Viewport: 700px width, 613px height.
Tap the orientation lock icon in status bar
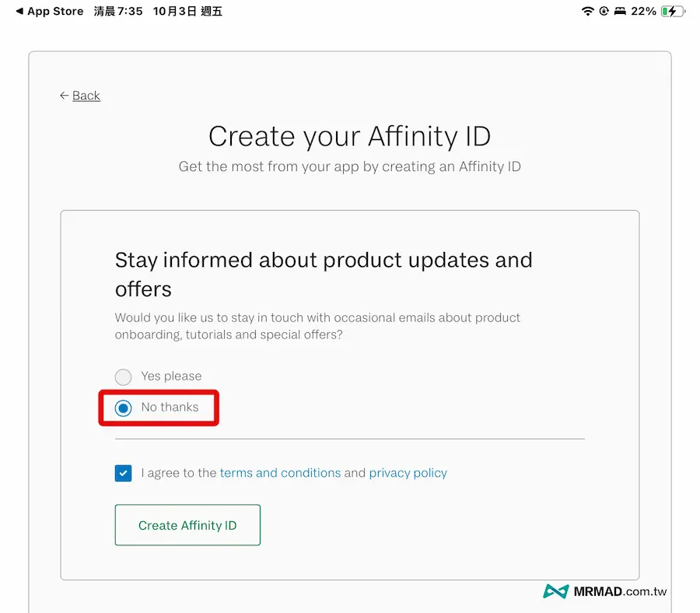coord(604,11)
